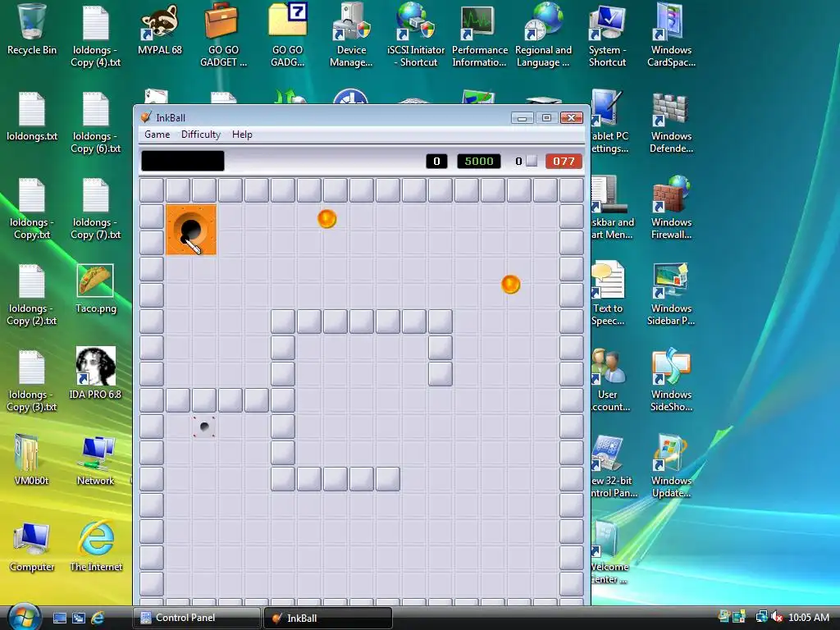Open the Windows Defender shortcut
The image size is (840, 630).
pos(671,123)
